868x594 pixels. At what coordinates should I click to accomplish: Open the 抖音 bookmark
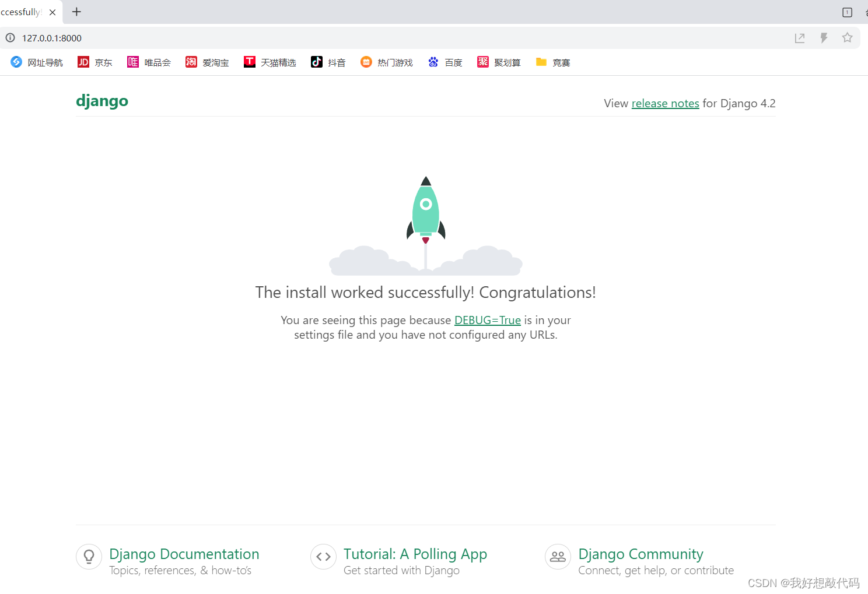[328, 62]
